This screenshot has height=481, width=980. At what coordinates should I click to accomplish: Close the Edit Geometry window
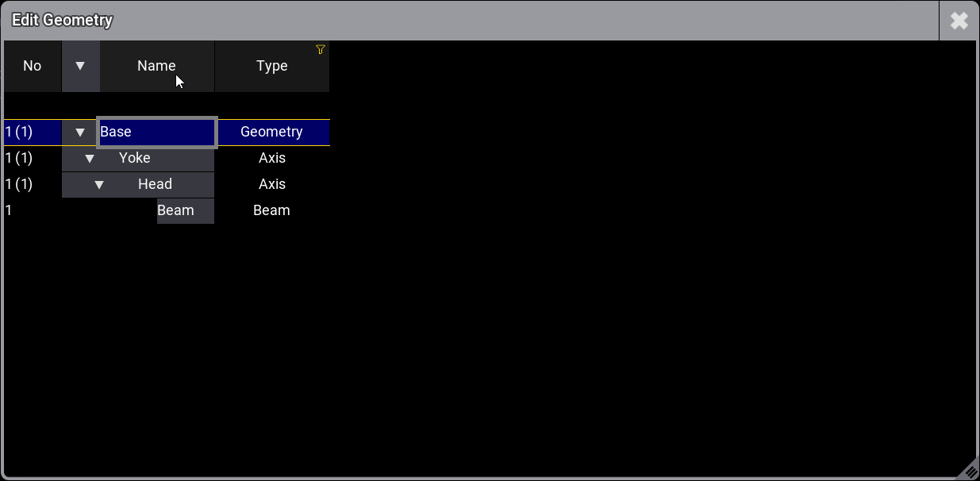click(959, 21)
